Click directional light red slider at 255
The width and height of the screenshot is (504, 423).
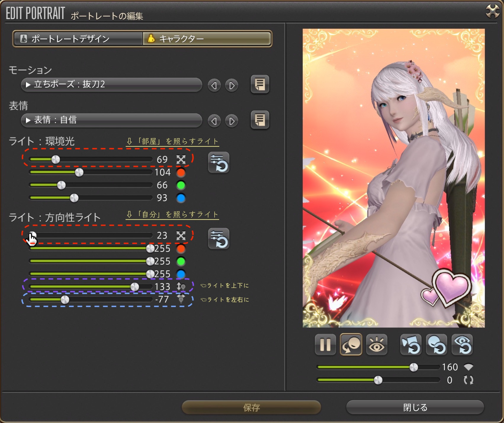tap(91, 248)
